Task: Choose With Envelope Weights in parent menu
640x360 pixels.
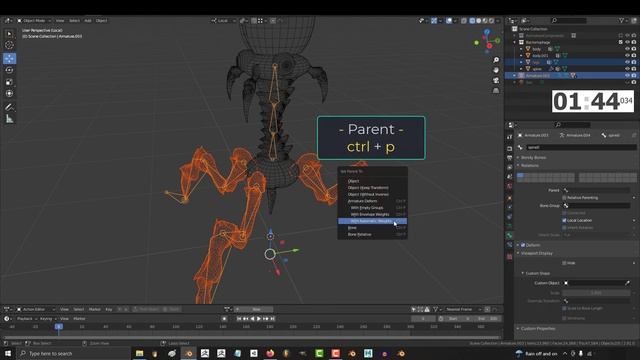Action: point(372,214)
